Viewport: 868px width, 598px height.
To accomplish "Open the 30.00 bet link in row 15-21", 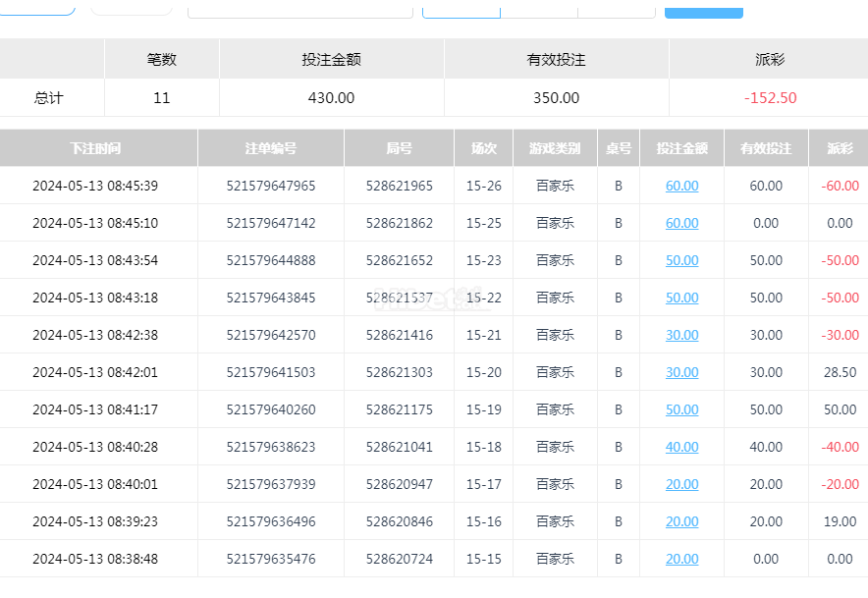I will (682, 335).
